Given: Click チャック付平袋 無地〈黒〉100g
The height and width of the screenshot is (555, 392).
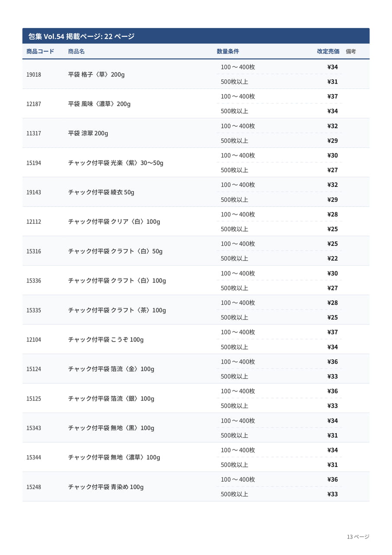Looking at the screenshot, I should coord(111,428).
